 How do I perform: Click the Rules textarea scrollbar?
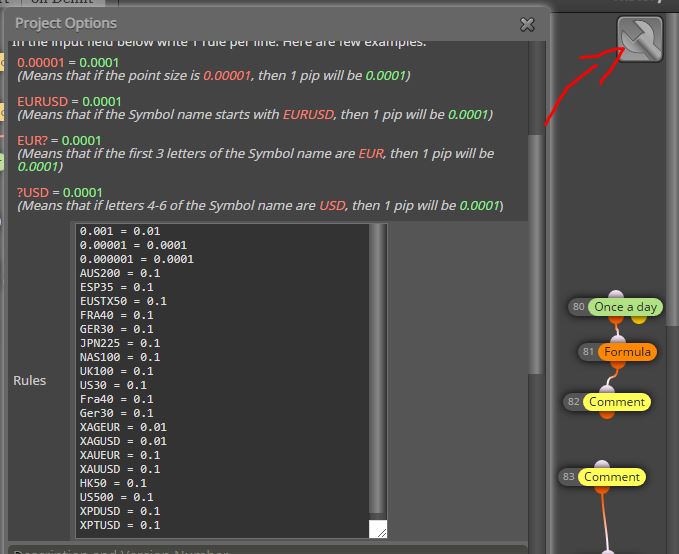click(x=378, y=368)
